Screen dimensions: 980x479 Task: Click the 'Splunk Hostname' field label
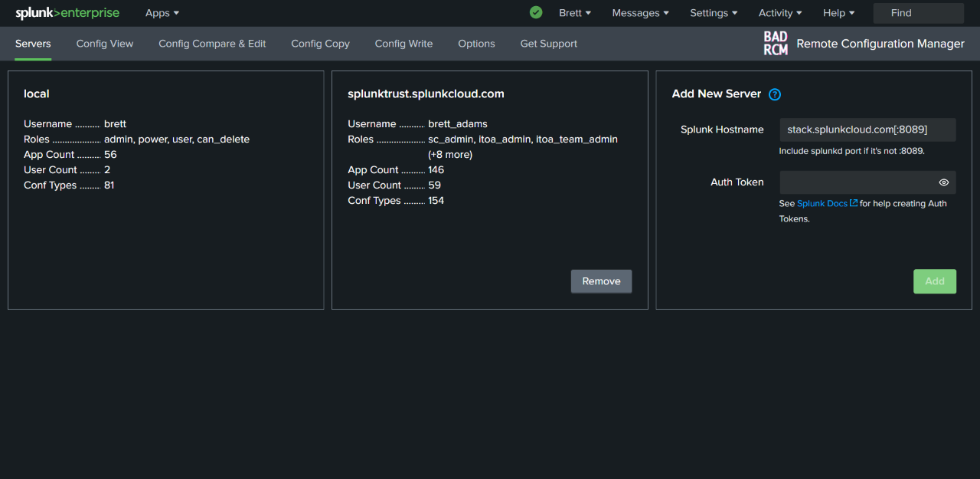click(722, 130)
